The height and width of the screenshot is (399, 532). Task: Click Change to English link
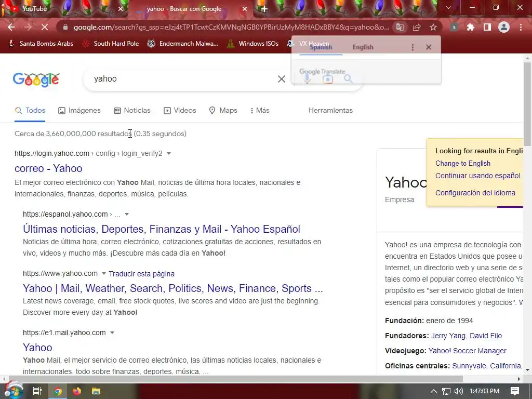tap(463, 164)
